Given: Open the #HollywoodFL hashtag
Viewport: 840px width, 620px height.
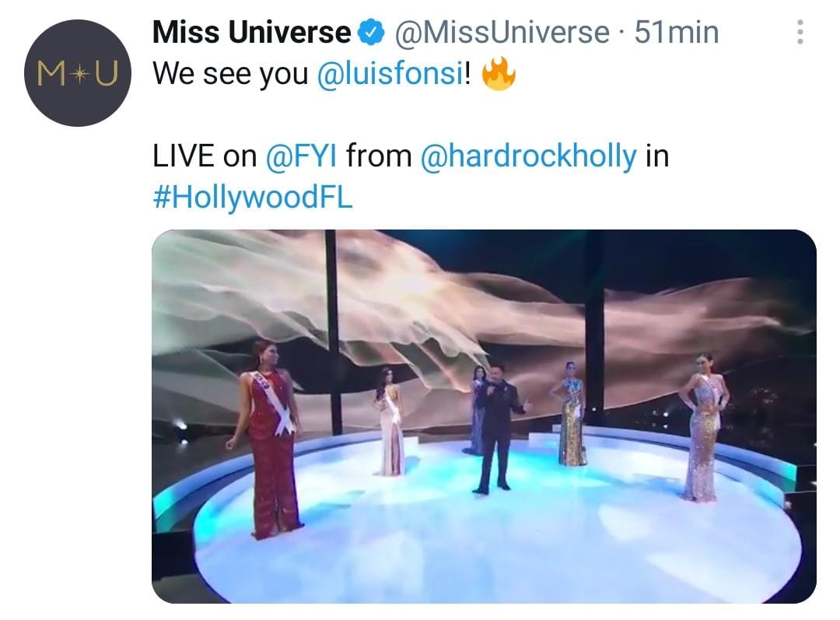Looking at the screenshot, I should point(253,197).
